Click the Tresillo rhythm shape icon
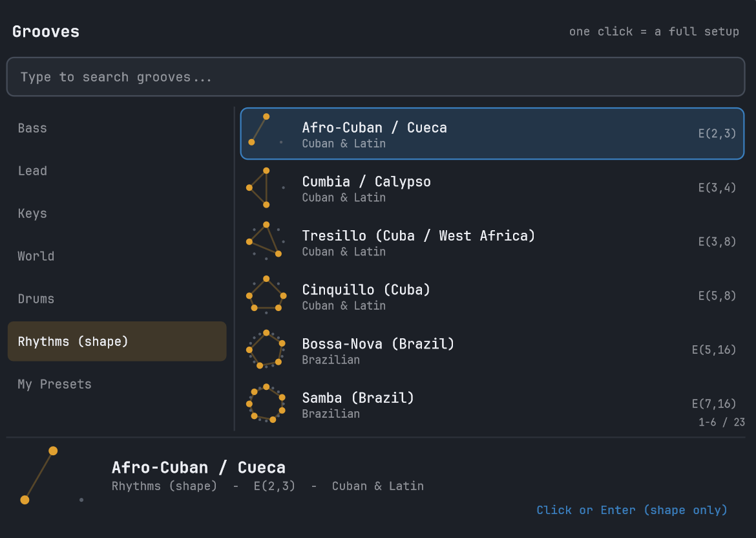This screenshot has width=756, height=538. point(266,242)
